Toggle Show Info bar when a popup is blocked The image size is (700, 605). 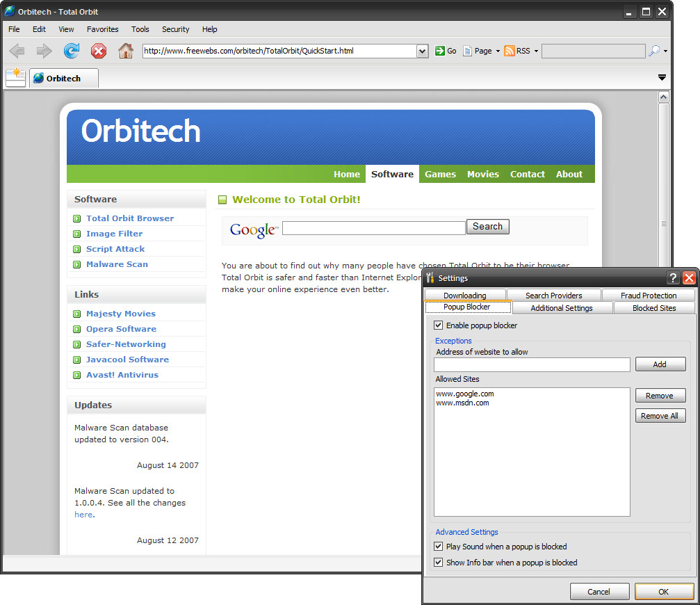[439, 563]
